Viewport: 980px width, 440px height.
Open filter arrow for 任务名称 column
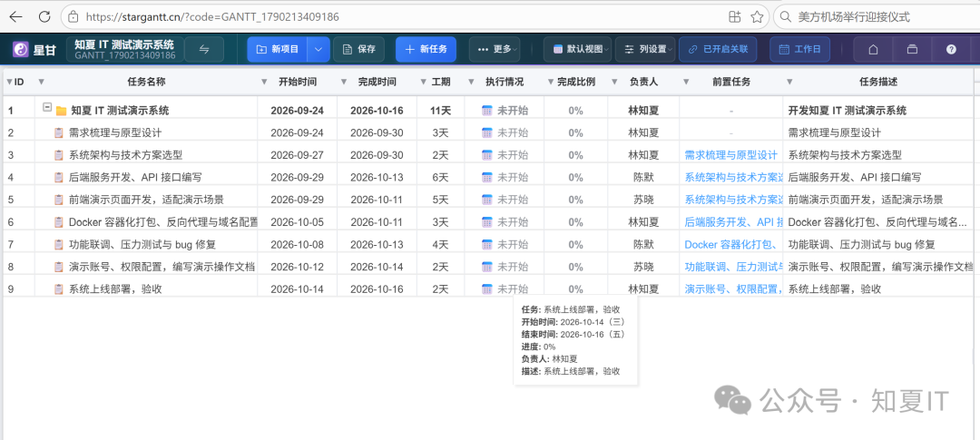point(41,82)
